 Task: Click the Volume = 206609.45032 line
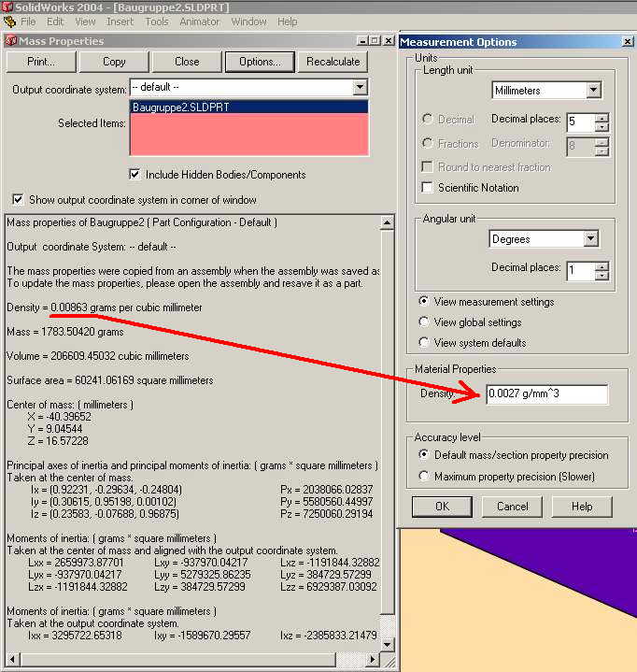[98, 356]
